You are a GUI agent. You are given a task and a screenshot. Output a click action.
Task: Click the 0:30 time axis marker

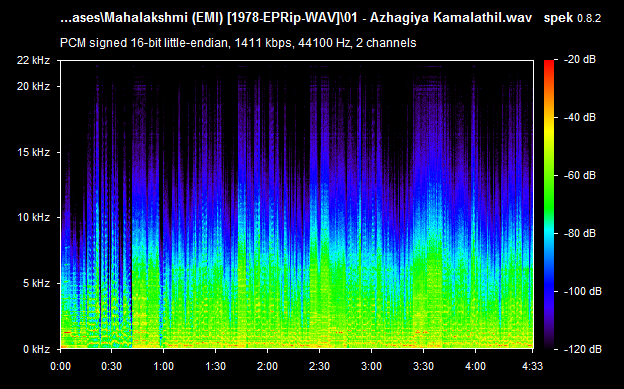(x=111, y=366)
